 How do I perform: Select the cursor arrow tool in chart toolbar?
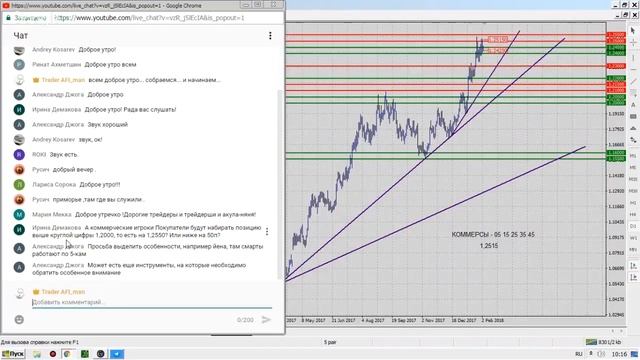coord(633,31)
